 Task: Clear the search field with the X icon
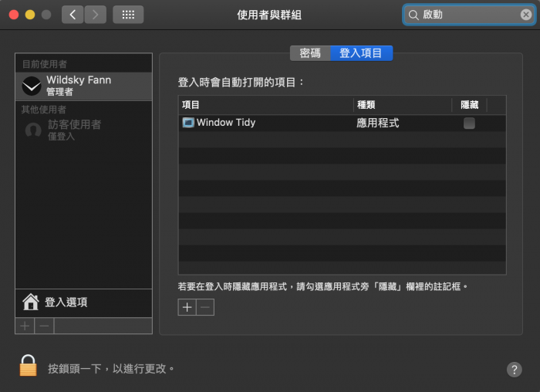coord(525,15)
